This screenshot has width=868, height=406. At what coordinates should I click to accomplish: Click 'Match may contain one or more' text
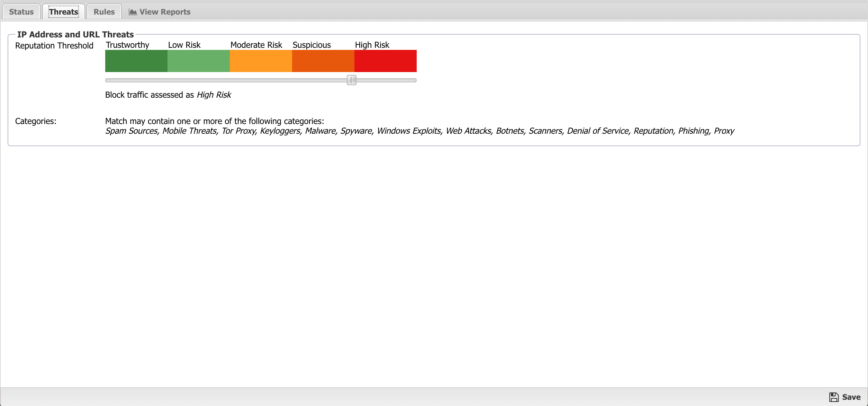tap(215, 121)
